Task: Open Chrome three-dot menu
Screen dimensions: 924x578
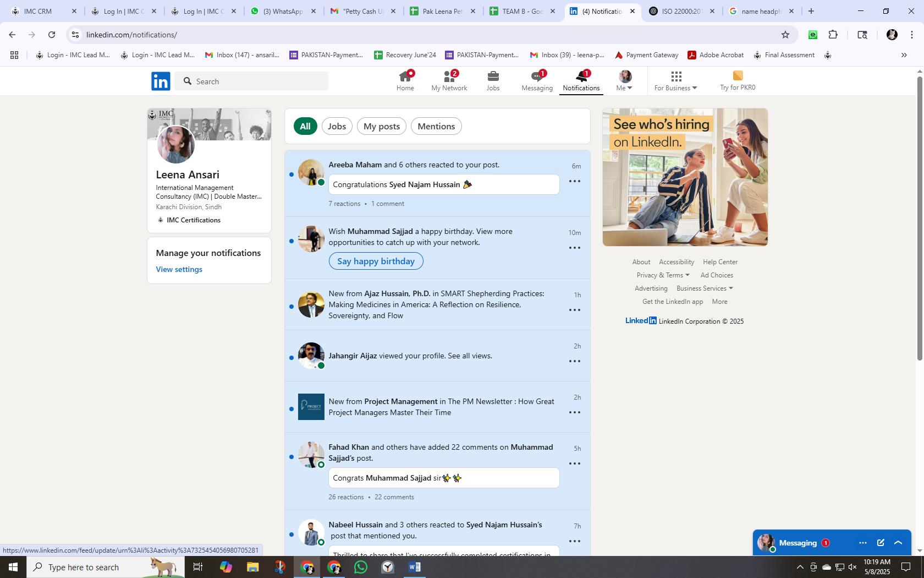Action: [x=912, y=35]
